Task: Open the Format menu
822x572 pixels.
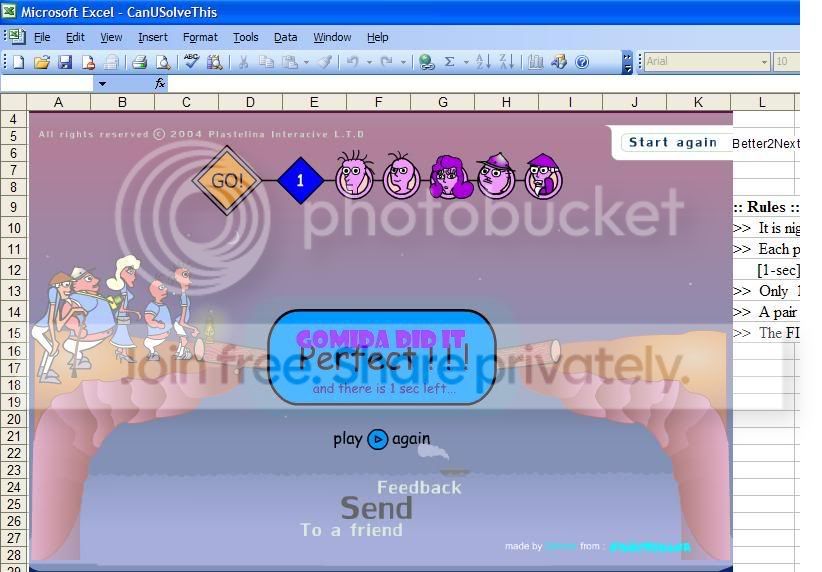Action: (200, 37)
